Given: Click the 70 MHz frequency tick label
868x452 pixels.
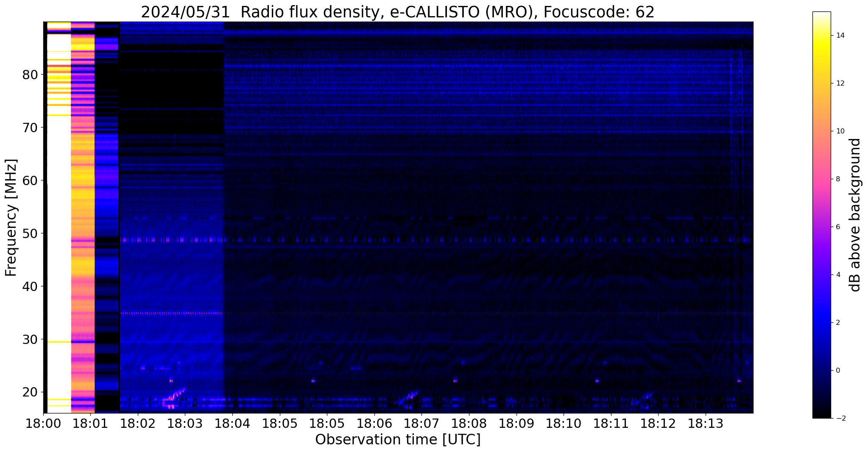Looking at the screenshot, I should point(30,128).
